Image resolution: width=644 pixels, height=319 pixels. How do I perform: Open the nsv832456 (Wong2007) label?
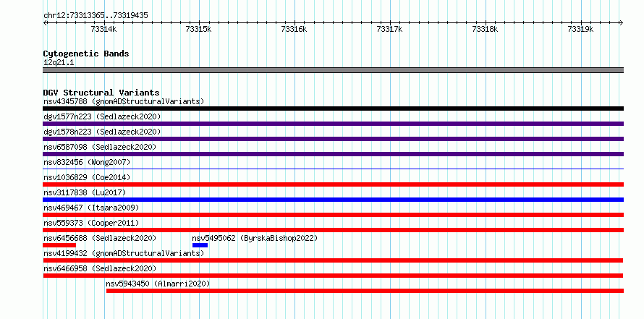tap(87, 162)
